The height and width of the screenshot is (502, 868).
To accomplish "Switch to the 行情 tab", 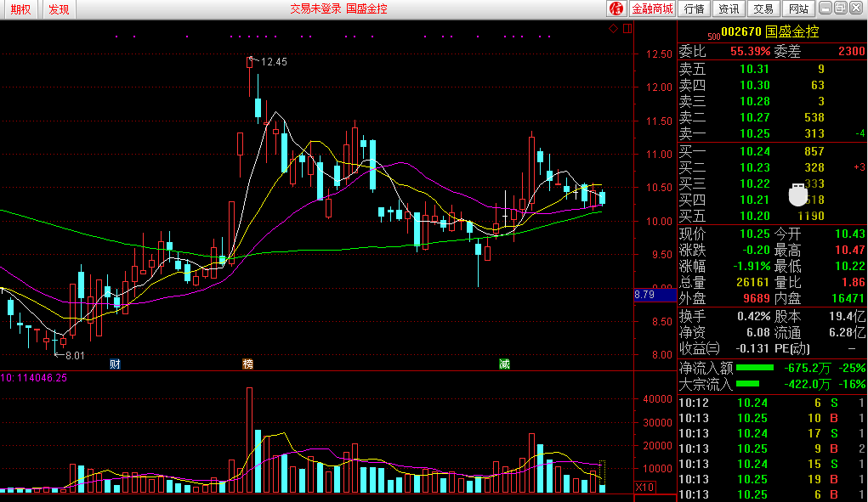I will click(x=695, y=8).
